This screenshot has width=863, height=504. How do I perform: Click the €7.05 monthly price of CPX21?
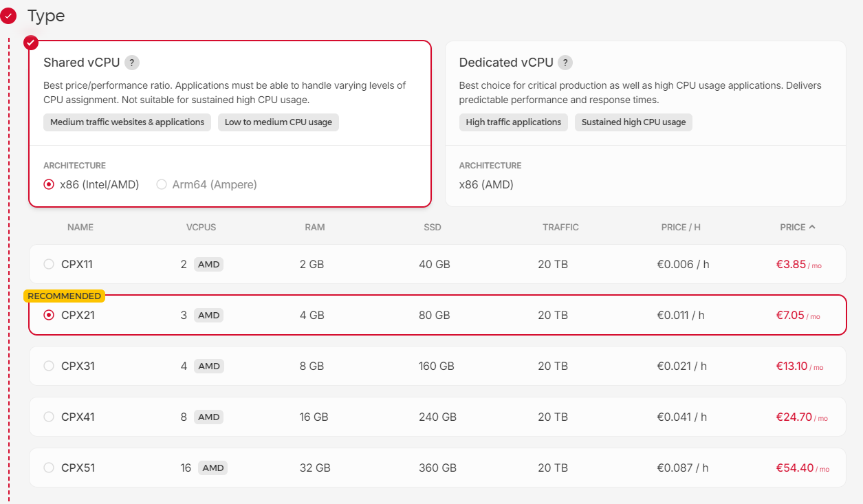[x=790, y=315]
